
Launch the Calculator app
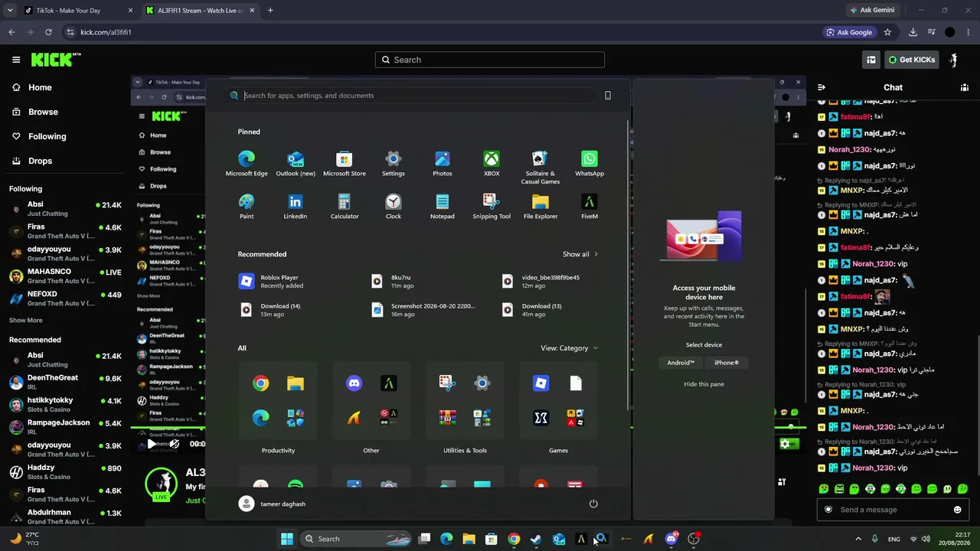point(345,207)
